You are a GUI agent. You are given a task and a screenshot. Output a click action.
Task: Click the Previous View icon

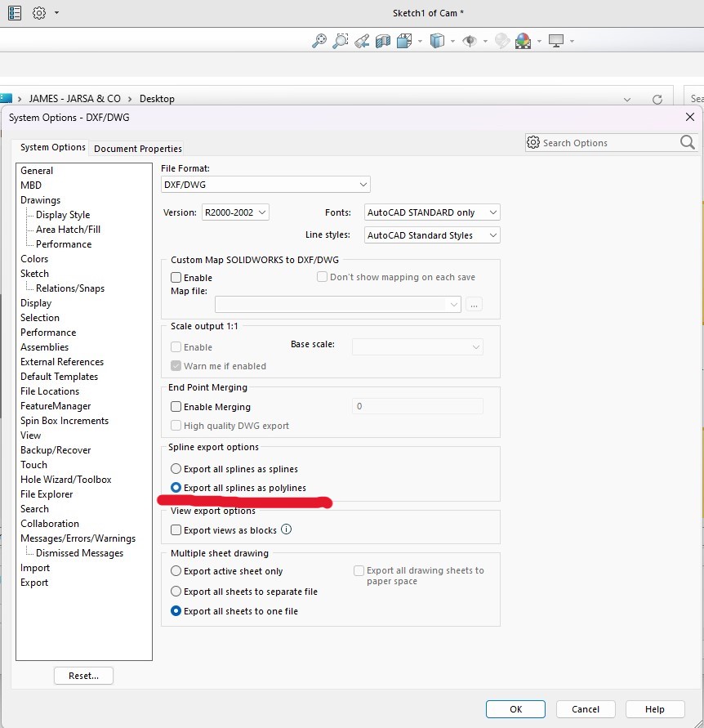(x=362, y=41)
